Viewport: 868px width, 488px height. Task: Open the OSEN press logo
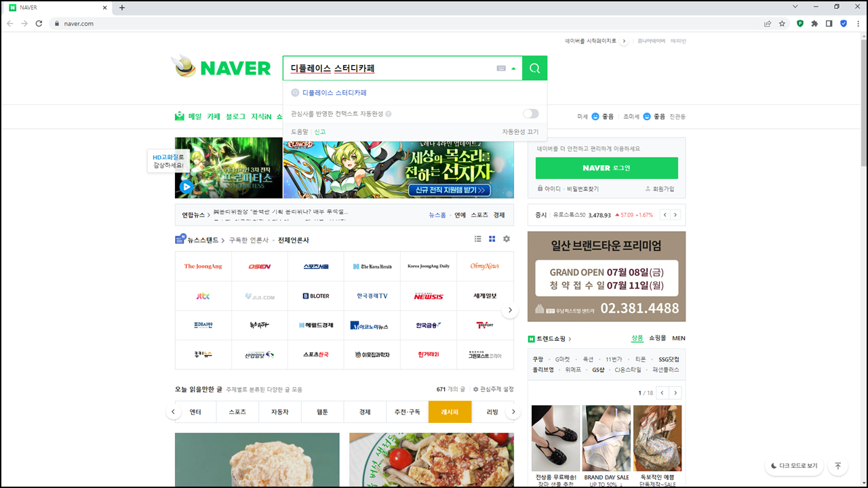[260, 266]
